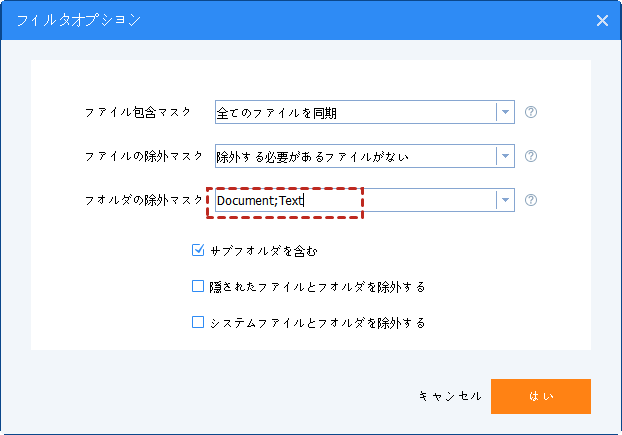
Task: Confirm with the orange はい button
Action: 540,396
